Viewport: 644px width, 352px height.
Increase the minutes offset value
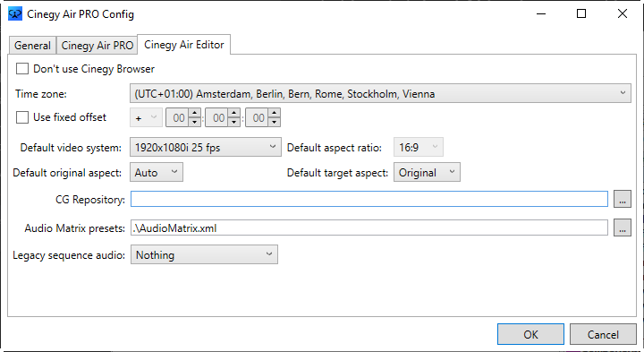pos(234,113)
